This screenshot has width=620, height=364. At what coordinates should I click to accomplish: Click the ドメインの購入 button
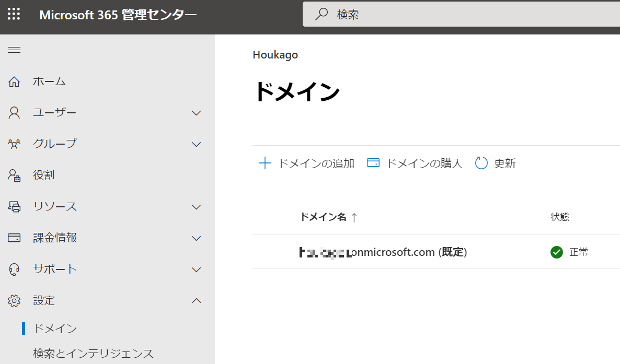pos(415,163)
